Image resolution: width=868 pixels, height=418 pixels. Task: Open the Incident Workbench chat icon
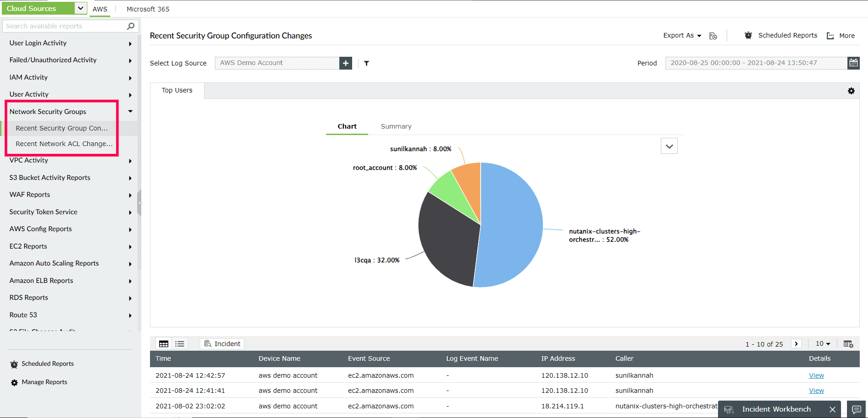click(x=856, y=409)
